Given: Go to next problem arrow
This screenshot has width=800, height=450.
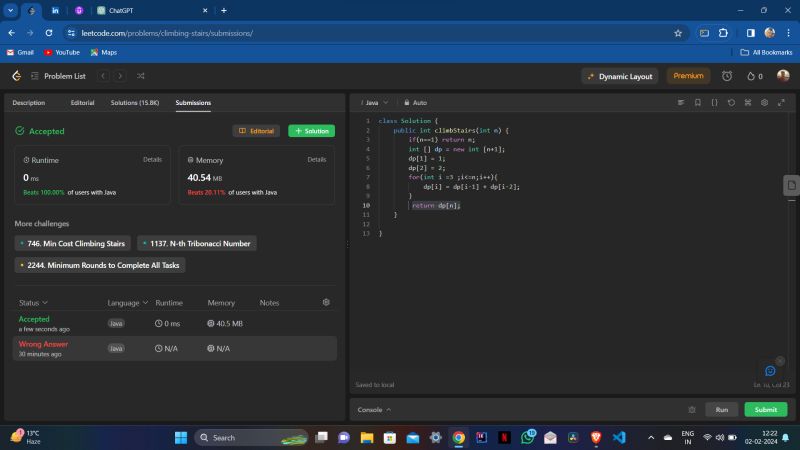Looking at the screenshot, I should tap(120, 76).
